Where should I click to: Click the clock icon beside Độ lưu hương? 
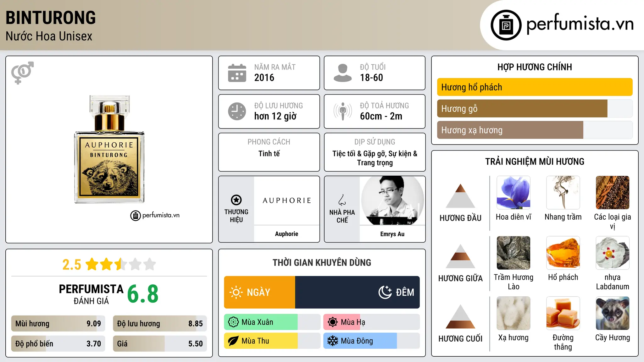[237, 111]
